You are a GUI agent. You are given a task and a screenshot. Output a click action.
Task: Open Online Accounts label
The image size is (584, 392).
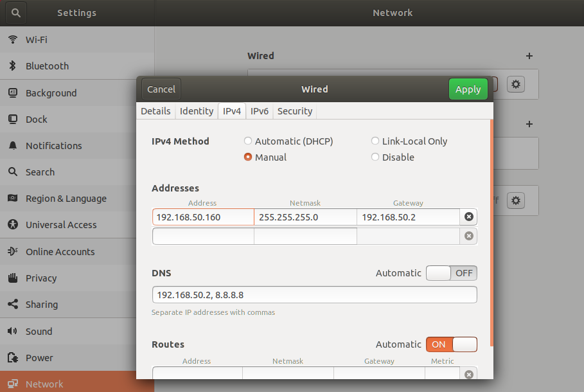60,251
